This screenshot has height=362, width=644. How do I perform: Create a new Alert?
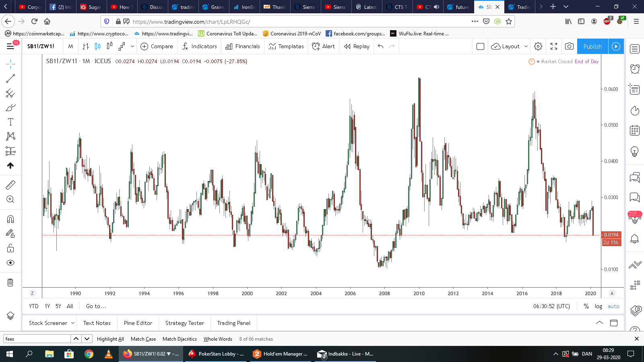(x=324, y=47)
